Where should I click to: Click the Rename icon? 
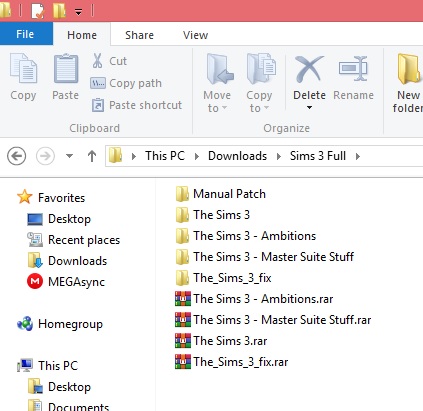click(x=353, y=69)
